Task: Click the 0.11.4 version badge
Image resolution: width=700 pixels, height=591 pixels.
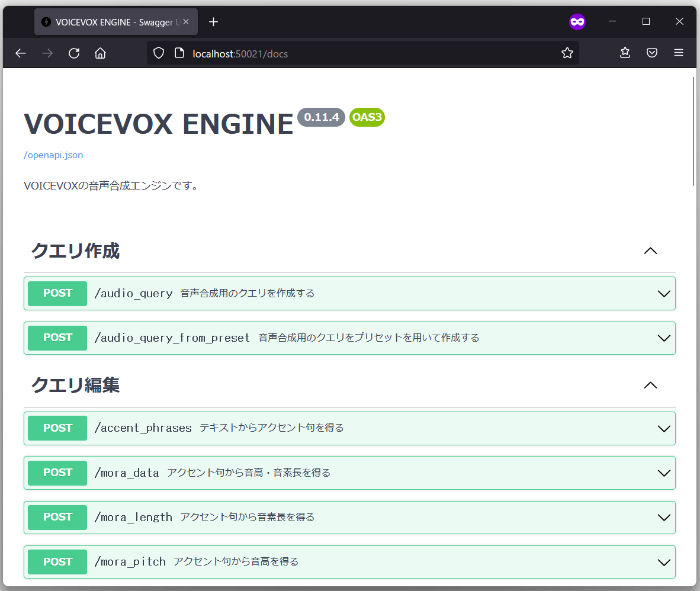Action: click(322, 117)
